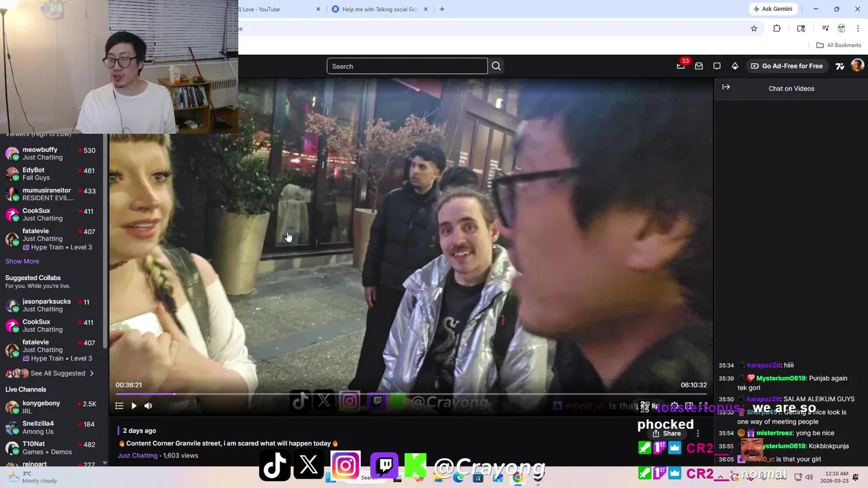Click the 00:36:21 elapsed time
The width and height of the screenshot is (868, 488).
(129, 385)
